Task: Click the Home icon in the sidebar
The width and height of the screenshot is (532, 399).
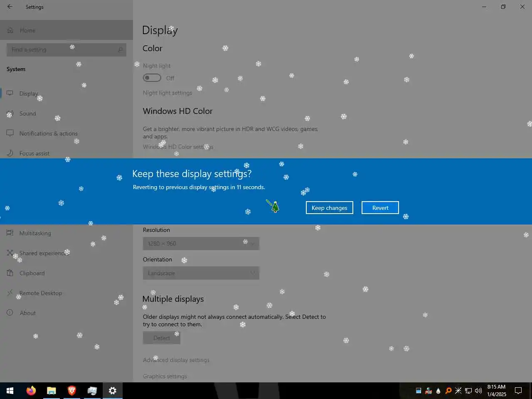Action: pyautogui.click(x=10, y=30)
